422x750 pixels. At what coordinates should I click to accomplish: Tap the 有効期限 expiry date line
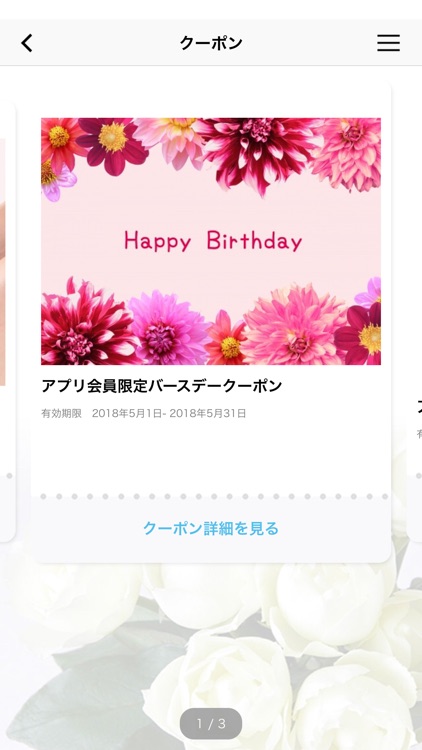[x=144, y=413]
